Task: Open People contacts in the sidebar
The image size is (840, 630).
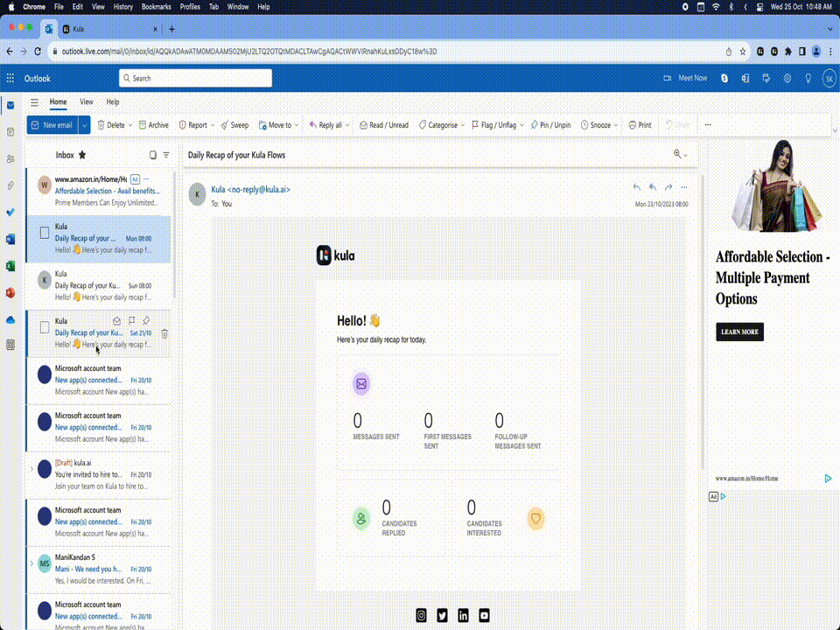Action: [x=10, y=158]
